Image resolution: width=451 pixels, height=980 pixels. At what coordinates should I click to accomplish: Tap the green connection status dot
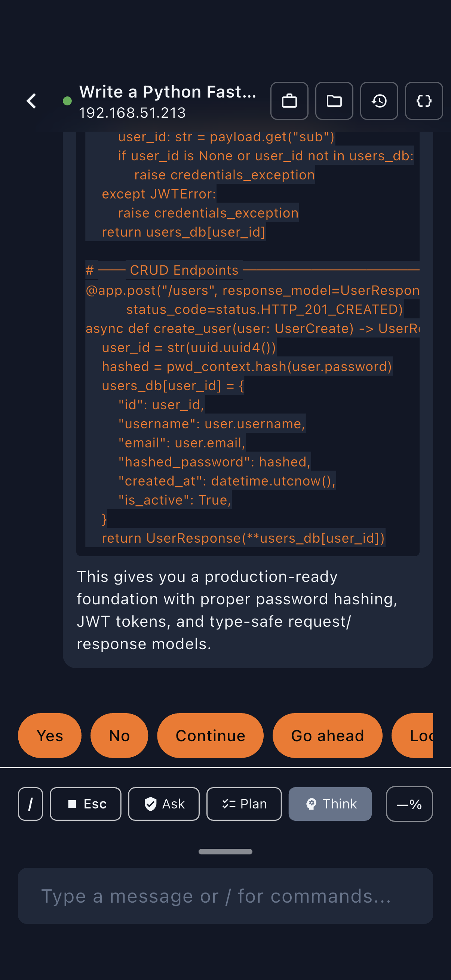(67, 101)
